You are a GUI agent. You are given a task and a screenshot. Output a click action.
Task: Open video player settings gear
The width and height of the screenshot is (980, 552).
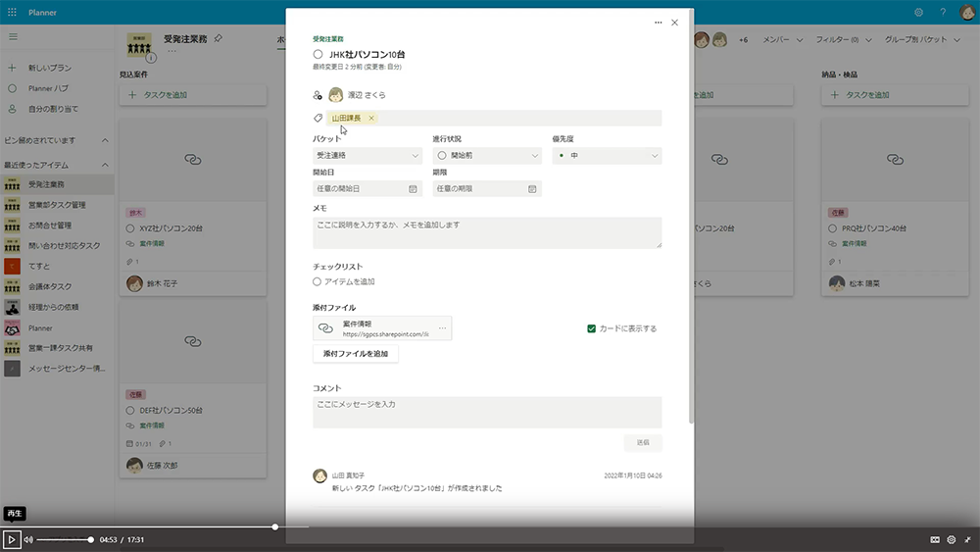tap(952, 539)
